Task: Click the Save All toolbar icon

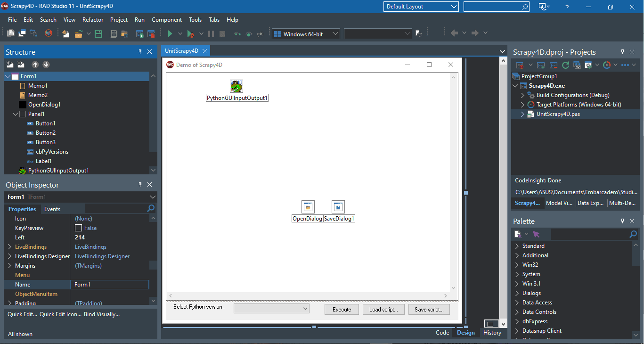Action: (x=114, y=33)
